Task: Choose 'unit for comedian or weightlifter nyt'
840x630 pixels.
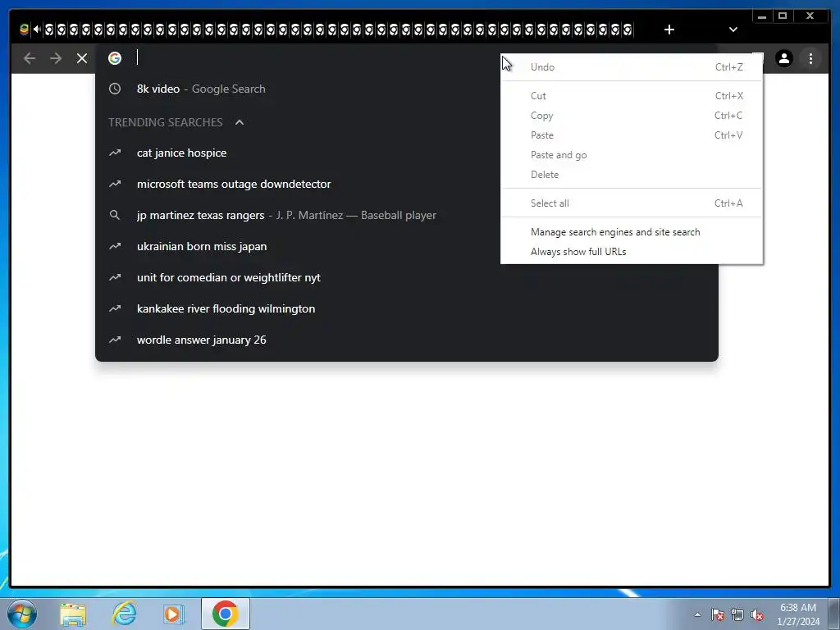Action: point(407,277)
